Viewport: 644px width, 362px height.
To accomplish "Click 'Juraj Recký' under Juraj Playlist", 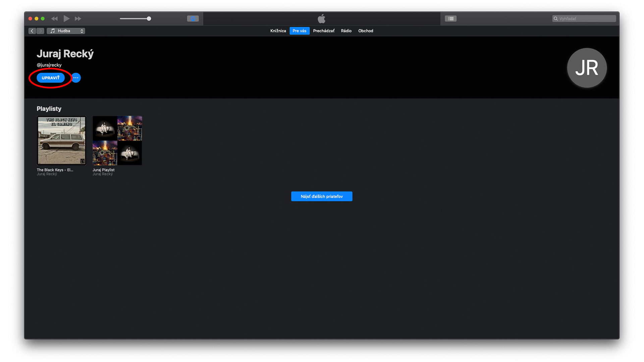I will pyautogui.click(x=103, y=174).
